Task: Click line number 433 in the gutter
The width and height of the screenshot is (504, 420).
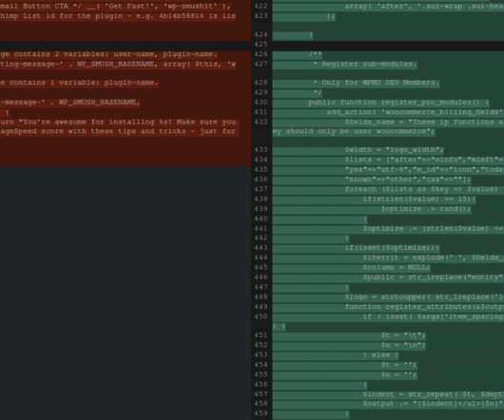Action: click(261, 149)
